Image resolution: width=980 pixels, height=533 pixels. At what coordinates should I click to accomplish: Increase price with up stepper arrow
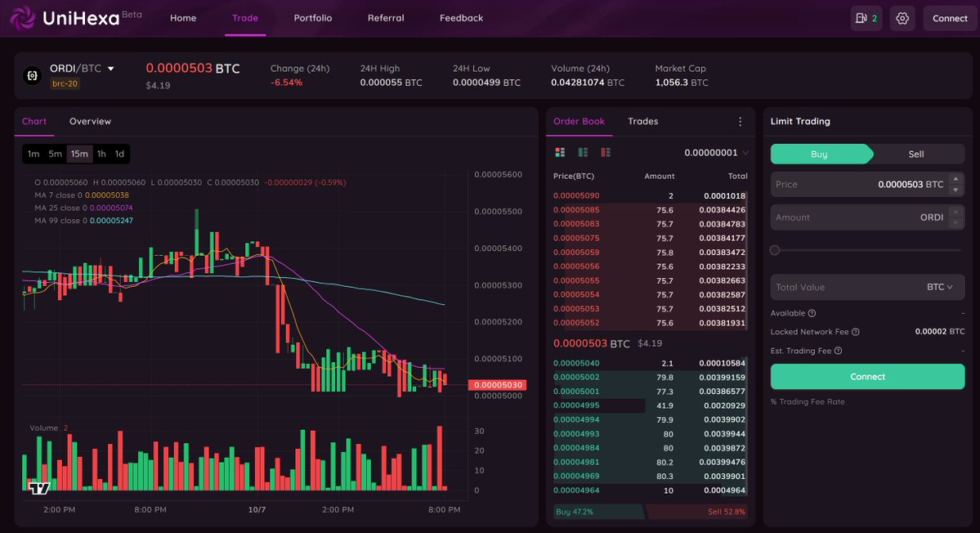[955, 179]
